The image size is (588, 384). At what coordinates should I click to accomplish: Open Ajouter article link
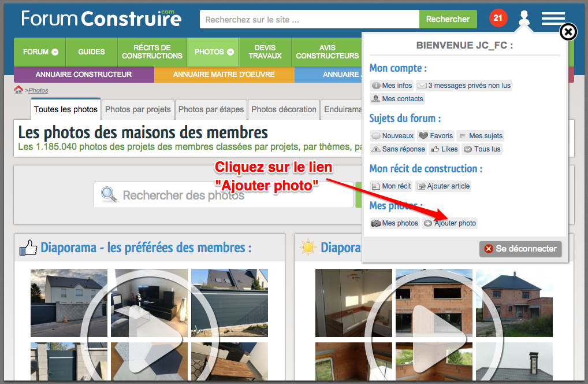[443, 186]
